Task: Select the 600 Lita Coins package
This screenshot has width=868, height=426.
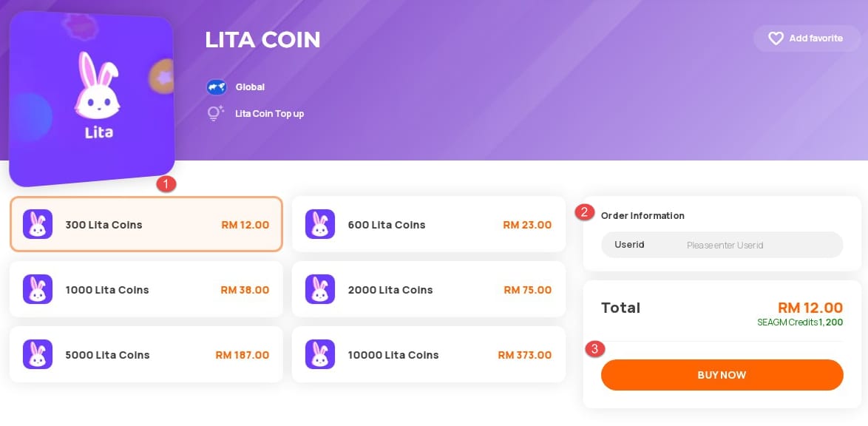Action: click(429, 224)
